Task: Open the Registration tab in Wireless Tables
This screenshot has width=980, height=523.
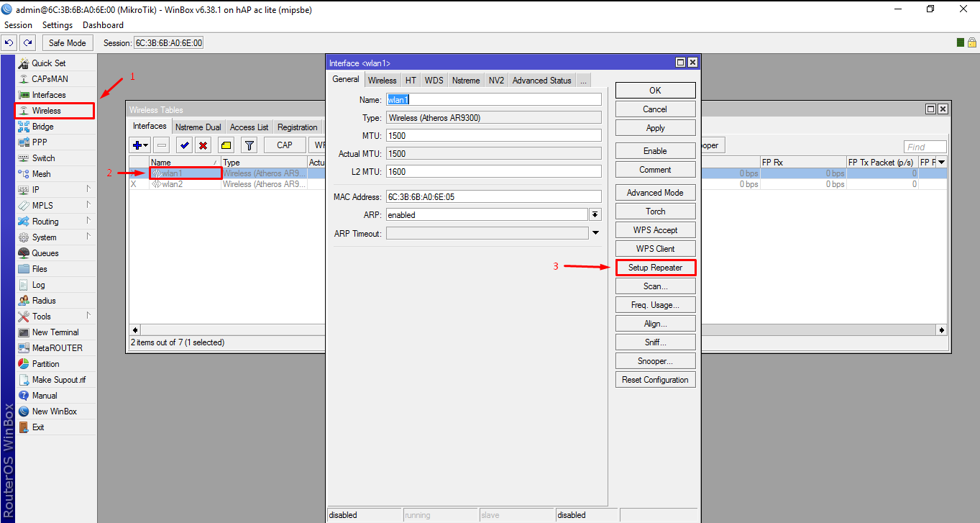Action: 297,127
